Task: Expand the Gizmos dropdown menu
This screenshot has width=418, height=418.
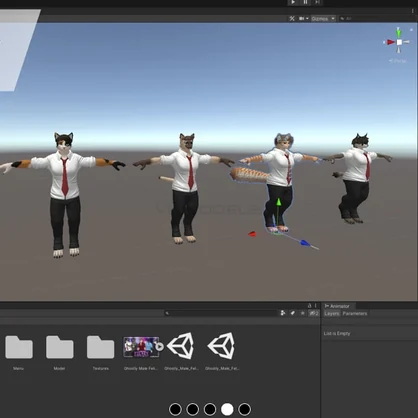Action: (x=323, y=19)
